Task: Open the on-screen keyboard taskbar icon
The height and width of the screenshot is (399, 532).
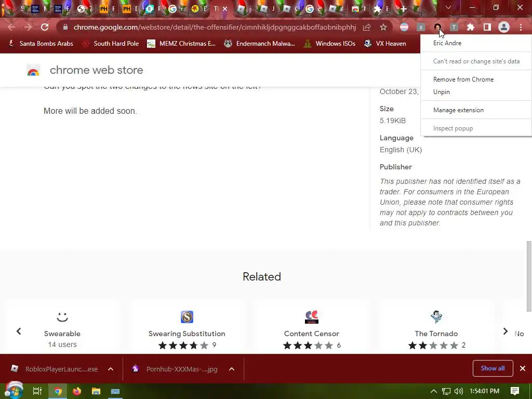Action: [115, 391]
